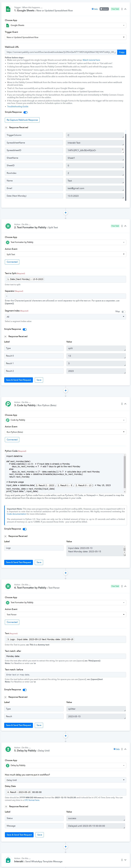This screenshot has width=131, height=868.
Task: Open the UTC format here link
Action: [x=32, y=800]
